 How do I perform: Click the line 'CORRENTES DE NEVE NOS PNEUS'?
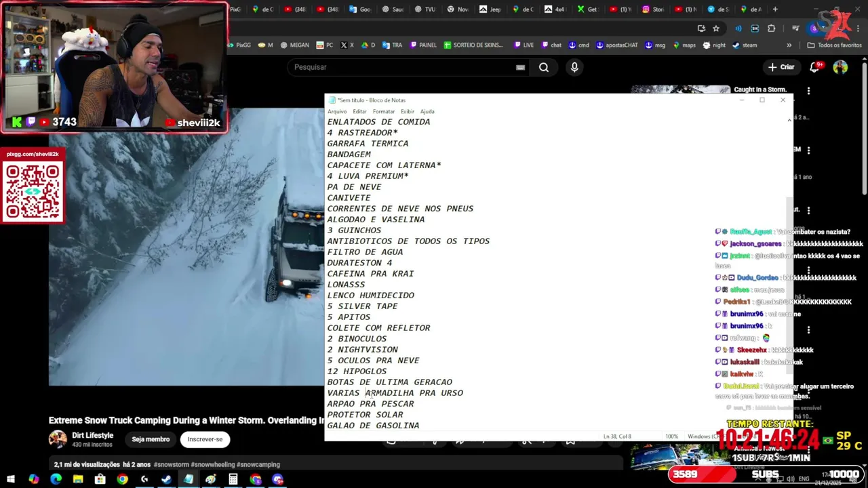point(400,208)
